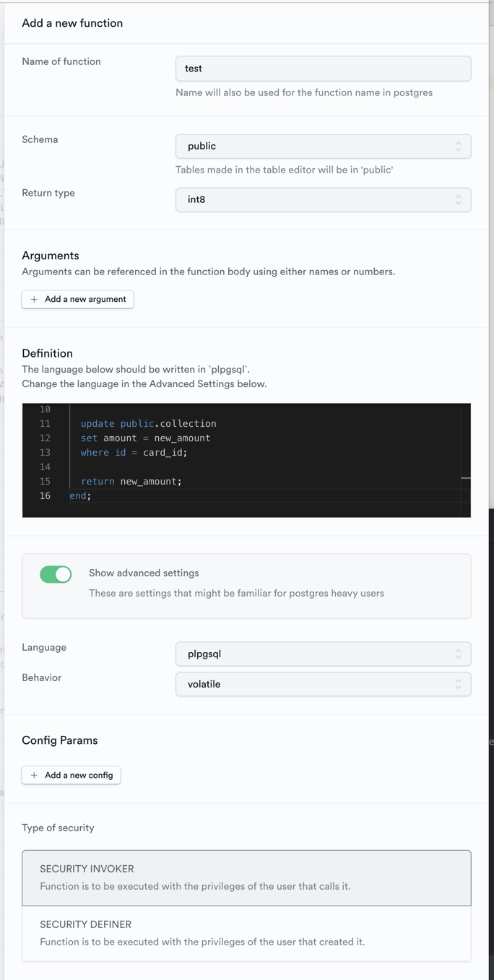The width and height of the screenshot is (494, 980).
Task: Click the 'return new_amount;' line in editor
Action: 131,482
